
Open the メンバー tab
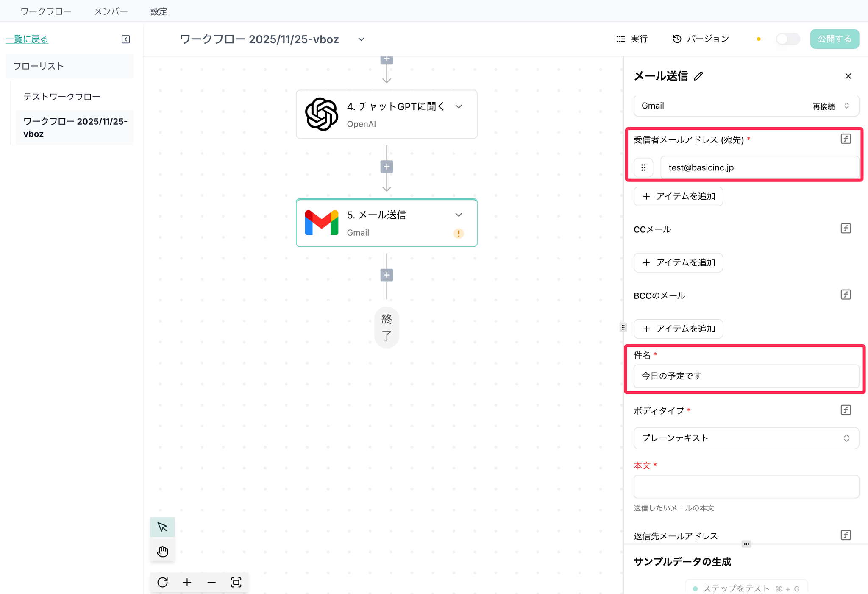click(111, 11)
